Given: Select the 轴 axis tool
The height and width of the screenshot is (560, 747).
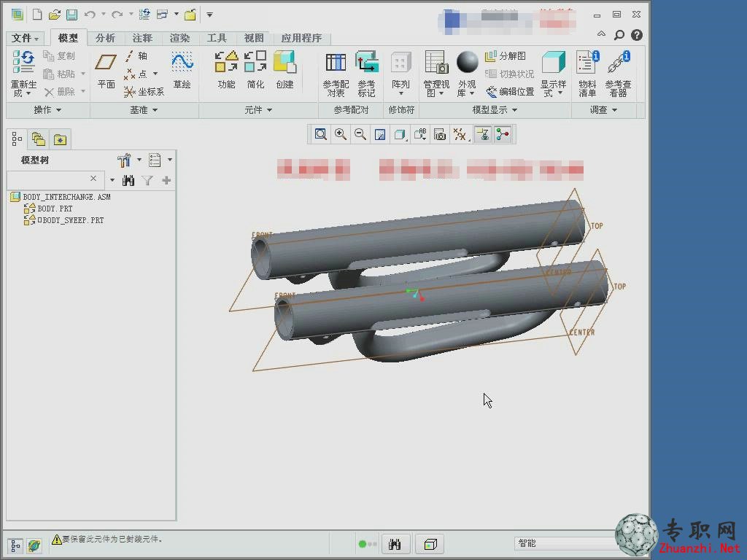Looking at the screenshot, I should [x=136, y=56].
